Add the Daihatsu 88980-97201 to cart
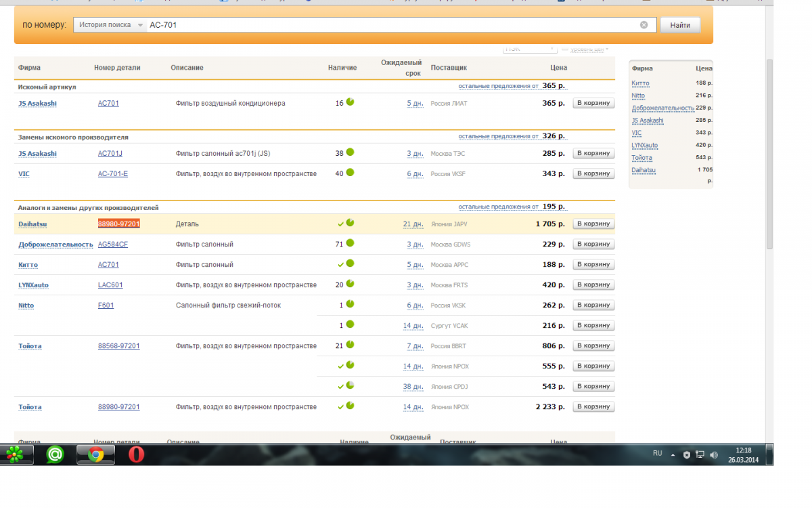 click(593, 224)
